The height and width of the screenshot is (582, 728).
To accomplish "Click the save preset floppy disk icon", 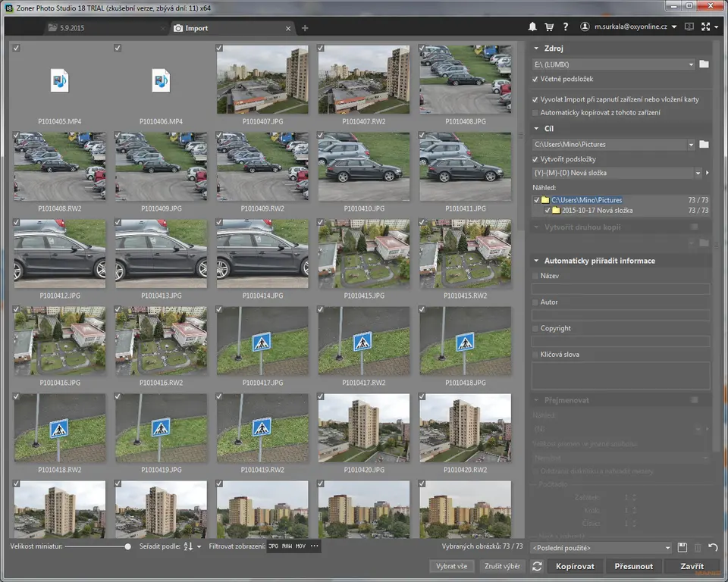I will 682,547.
